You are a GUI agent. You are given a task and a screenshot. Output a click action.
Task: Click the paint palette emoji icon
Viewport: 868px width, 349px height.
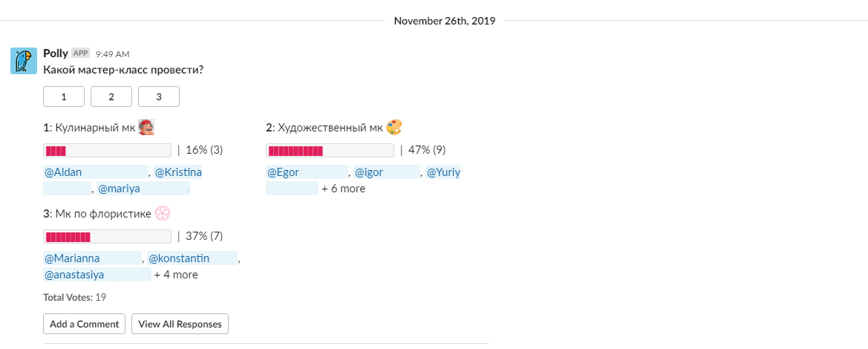pos(394,128)
